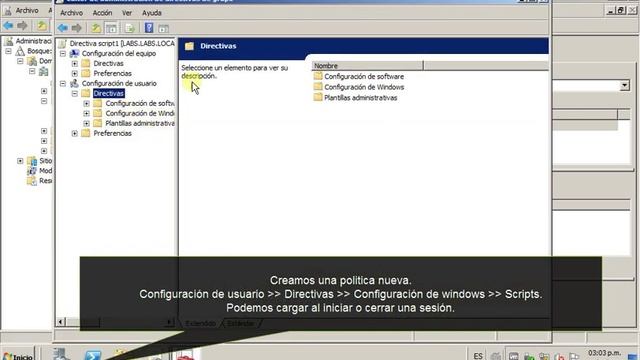Click the Plantillas administrativas folder icon in list
This screenshot has height=360, width=640.
(318, 97)
